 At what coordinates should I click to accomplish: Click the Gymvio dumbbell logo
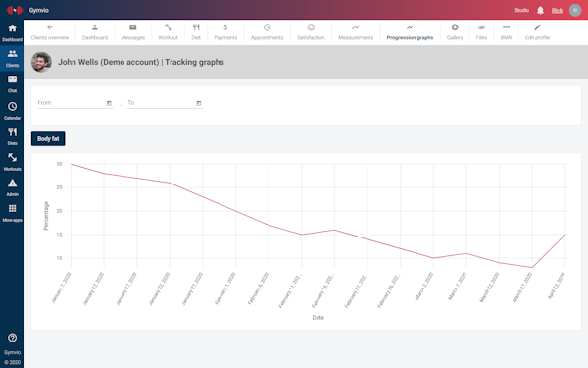[15, 10]
